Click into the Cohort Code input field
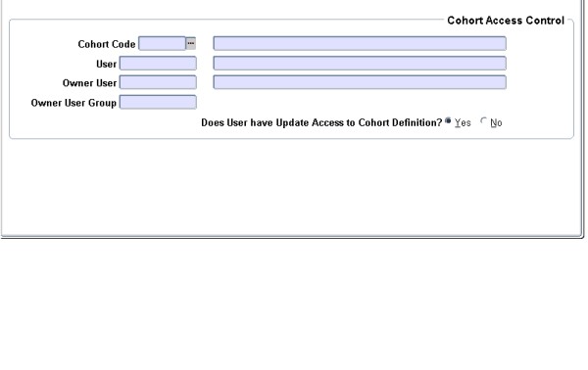 (162, 43)
